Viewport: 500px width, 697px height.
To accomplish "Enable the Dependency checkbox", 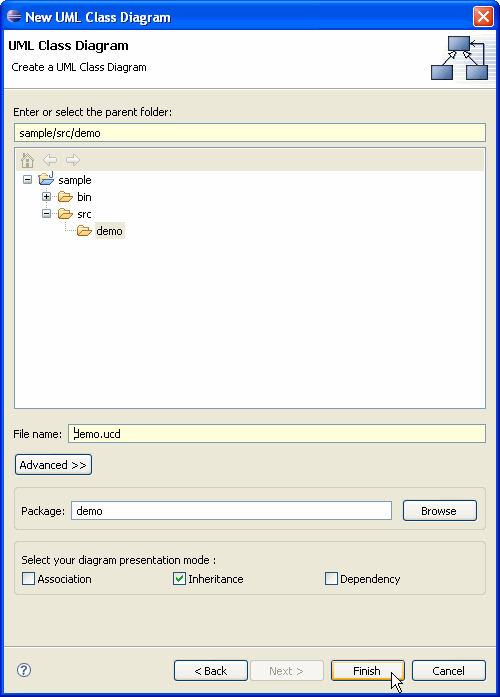I will click(x=331, y=578).
